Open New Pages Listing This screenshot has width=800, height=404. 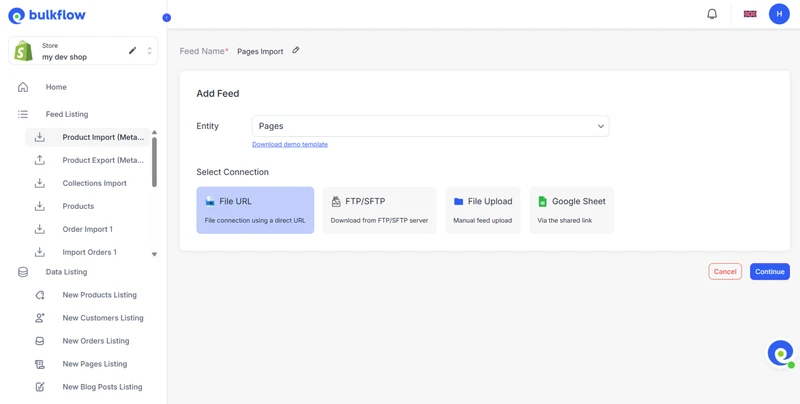click(x=95, y=364)
